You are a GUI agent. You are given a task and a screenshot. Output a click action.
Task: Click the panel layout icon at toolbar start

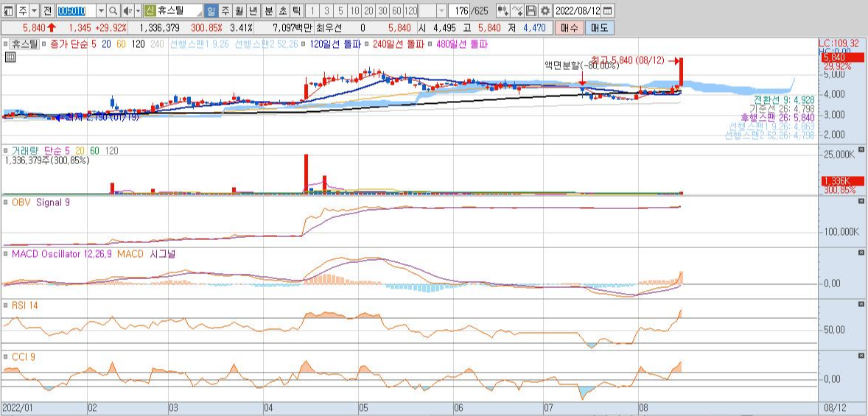[x=8, y=10]
